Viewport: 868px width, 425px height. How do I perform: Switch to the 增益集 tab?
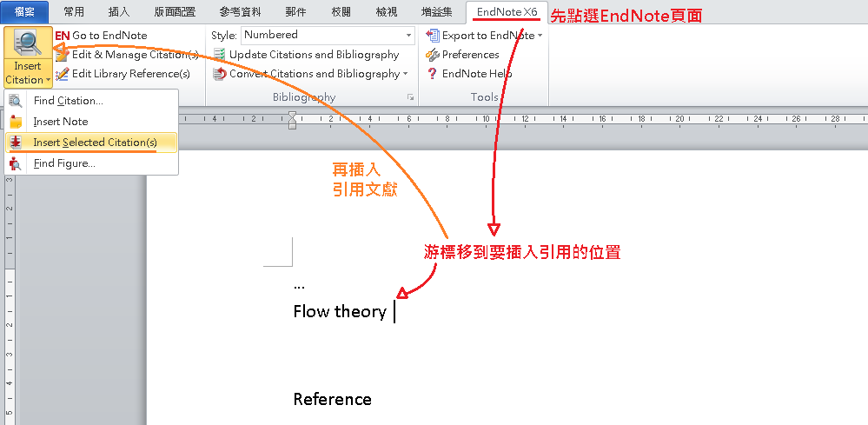tap(436, 12)
